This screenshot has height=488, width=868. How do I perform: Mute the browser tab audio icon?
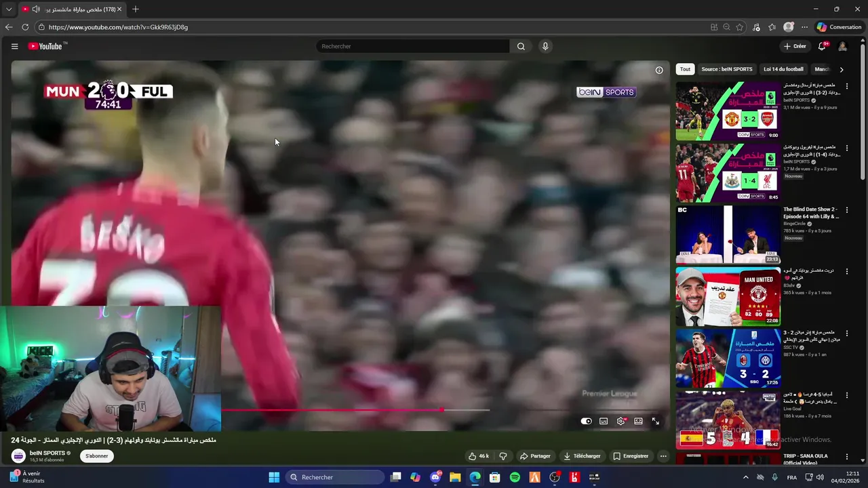36,9
